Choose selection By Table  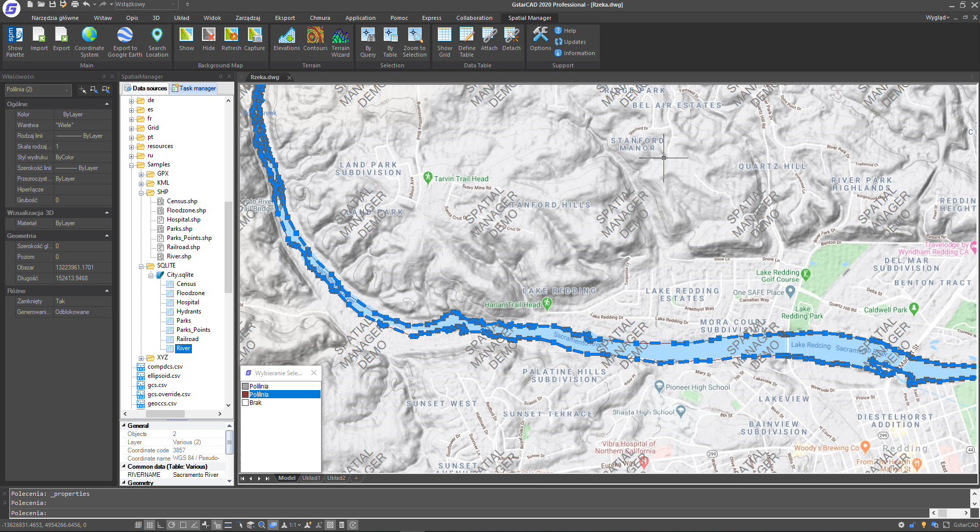click(390, 42)
